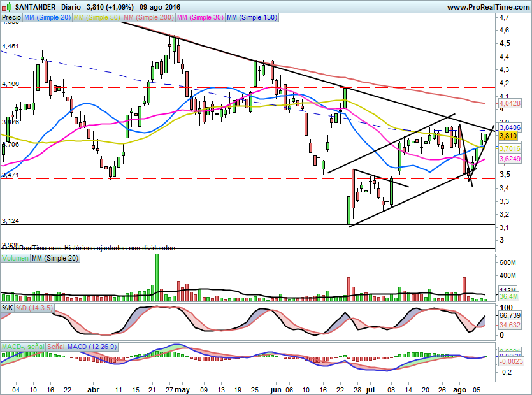Click the %K stochastic label
This screenshot has height=395, width=532.
[8, 308]
